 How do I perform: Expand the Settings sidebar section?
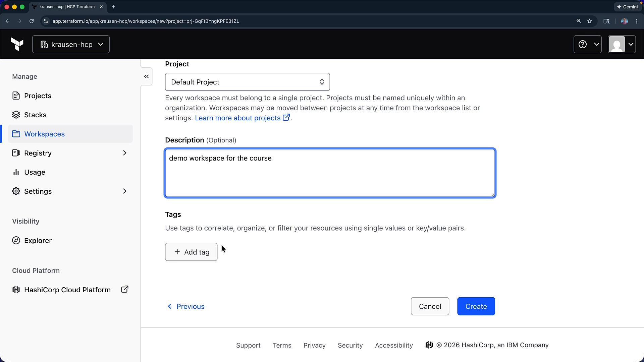70,191
